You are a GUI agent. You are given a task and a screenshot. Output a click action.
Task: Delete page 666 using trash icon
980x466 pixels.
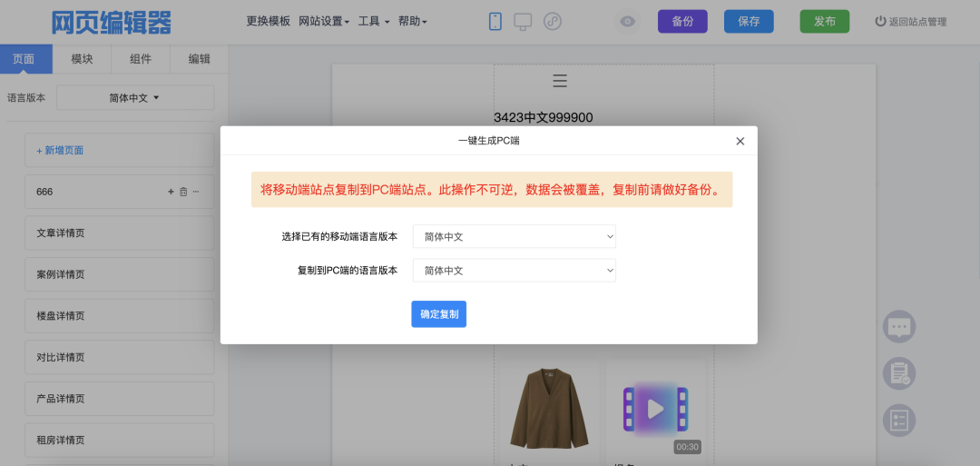pyautogui.click(x=183, y=192)
